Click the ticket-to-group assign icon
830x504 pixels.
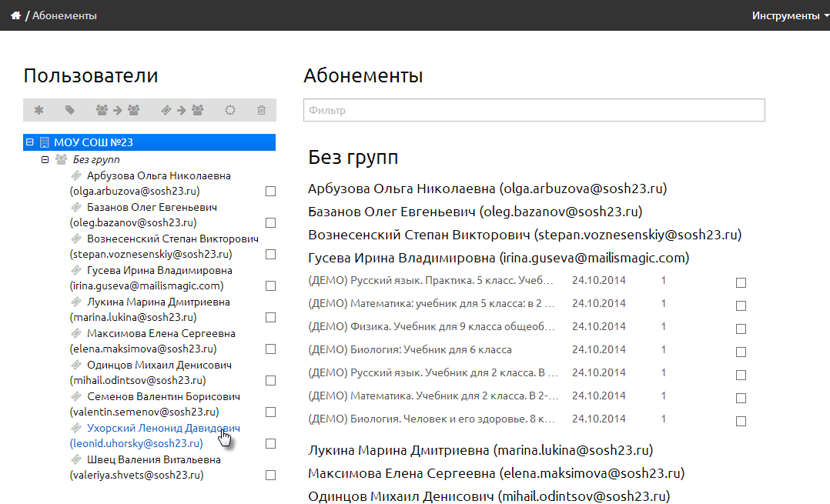(x=182, y=110)
